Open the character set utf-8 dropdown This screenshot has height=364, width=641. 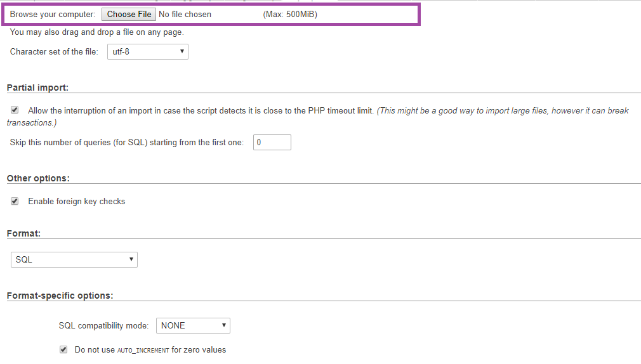coord(146,51)
